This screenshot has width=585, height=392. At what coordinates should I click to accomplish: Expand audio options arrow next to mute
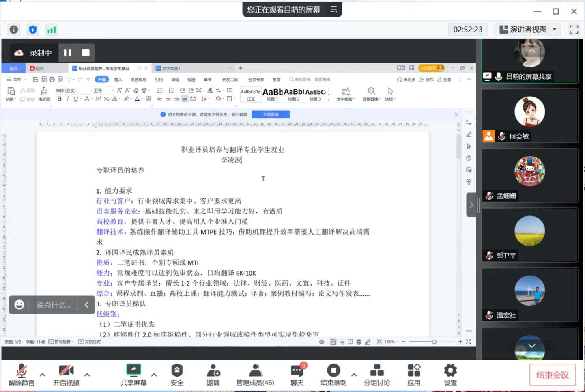(x=43, y=375)
